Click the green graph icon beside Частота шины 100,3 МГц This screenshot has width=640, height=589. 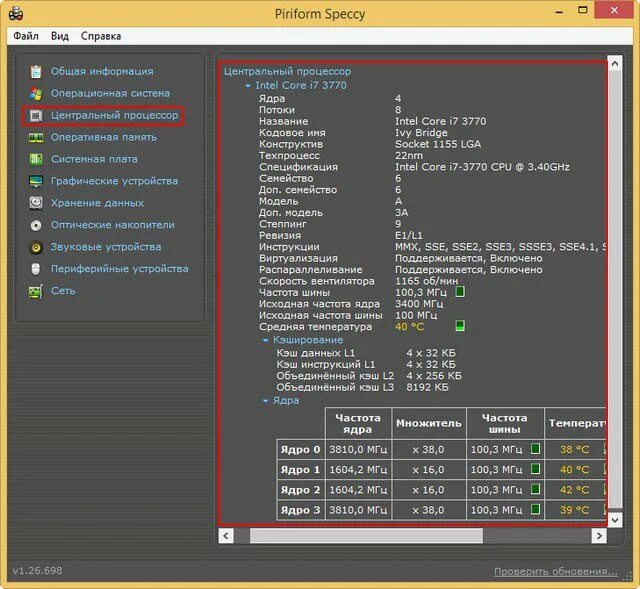[x=460, y=292]
